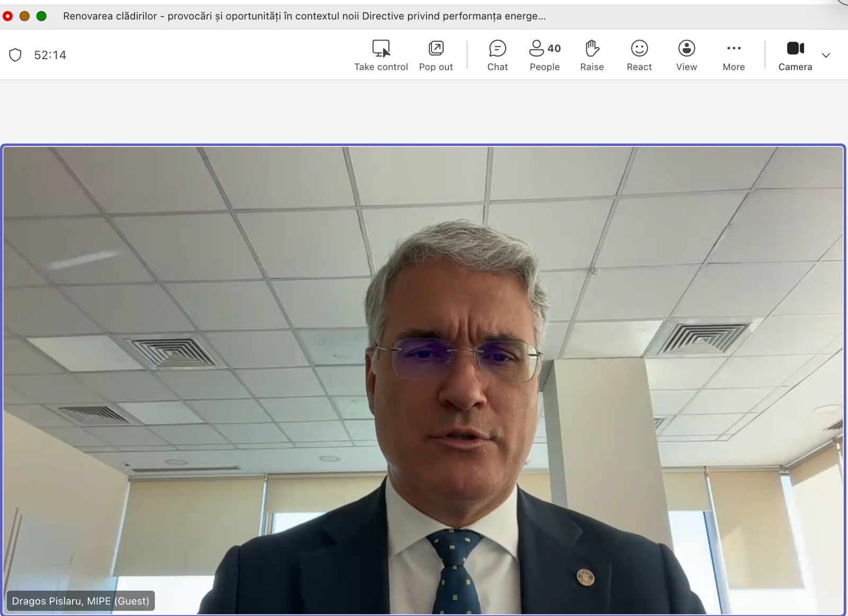Click the participant count number 40
848x616 pixels.
554,48
